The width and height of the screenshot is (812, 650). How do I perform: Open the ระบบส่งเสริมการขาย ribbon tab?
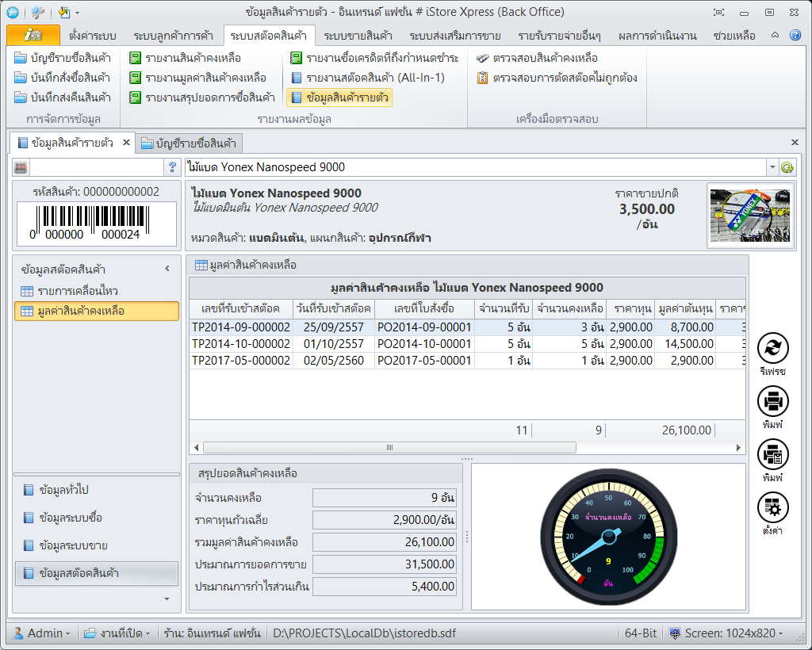tap(454, 36)
